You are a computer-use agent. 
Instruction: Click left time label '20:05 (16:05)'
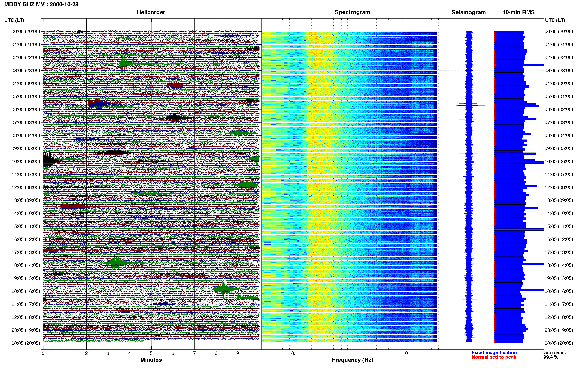click(26, 291)
